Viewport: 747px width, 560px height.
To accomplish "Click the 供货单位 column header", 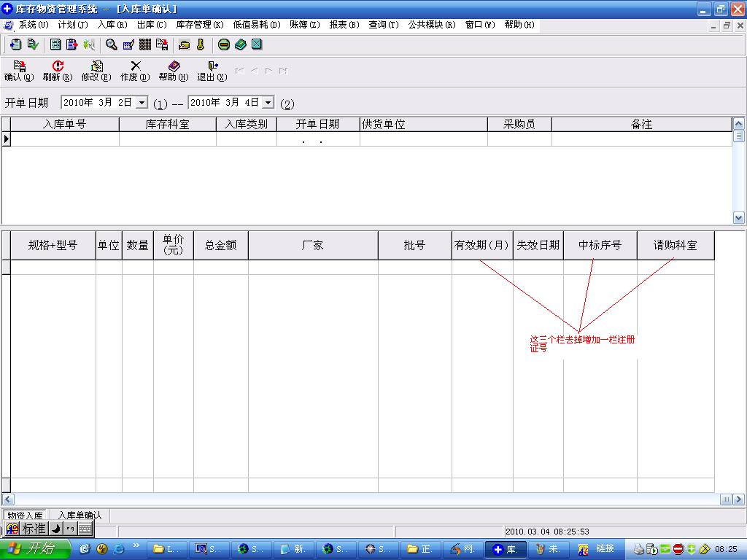I will (x=424, y=124).
